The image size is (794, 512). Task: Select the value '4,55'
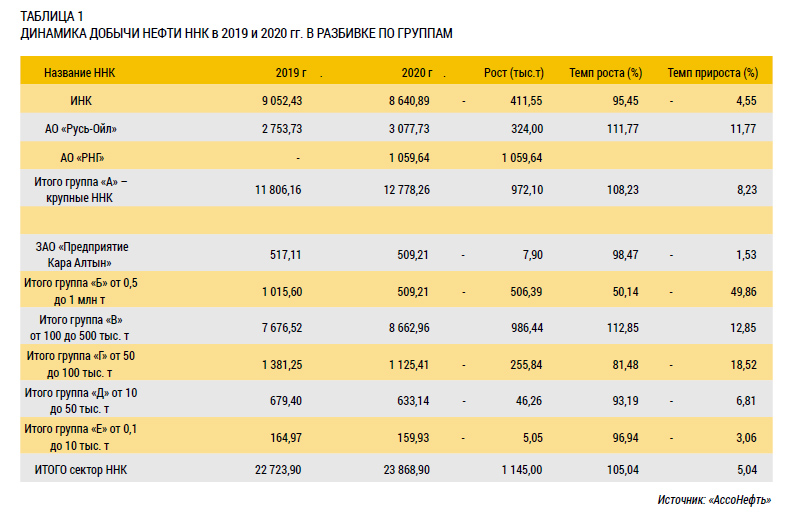(x=746, y=101)
